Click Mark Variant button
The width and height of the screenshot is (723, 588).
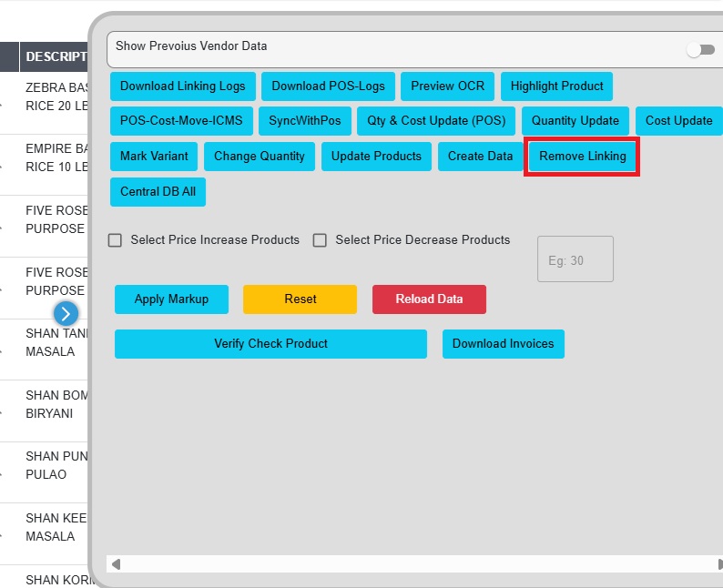154,157
